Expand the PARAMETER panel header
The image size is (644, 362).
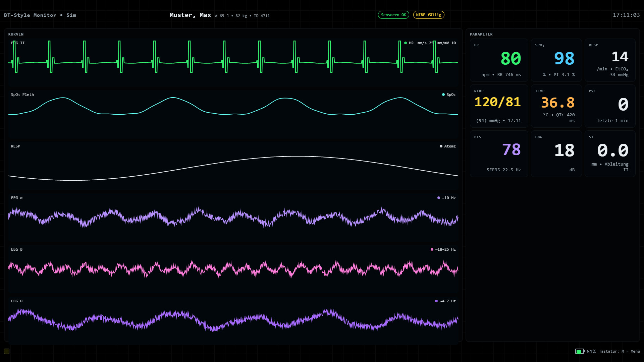click(481, 34)
